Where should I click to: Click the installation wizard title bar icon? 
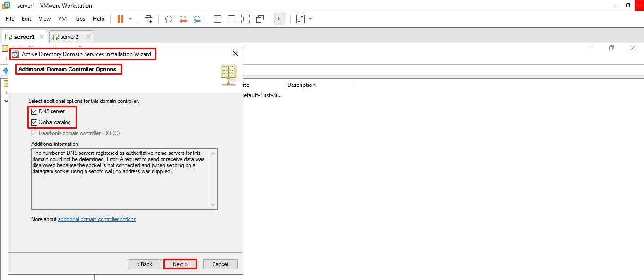pyautogui.click(x=16, y=54)
